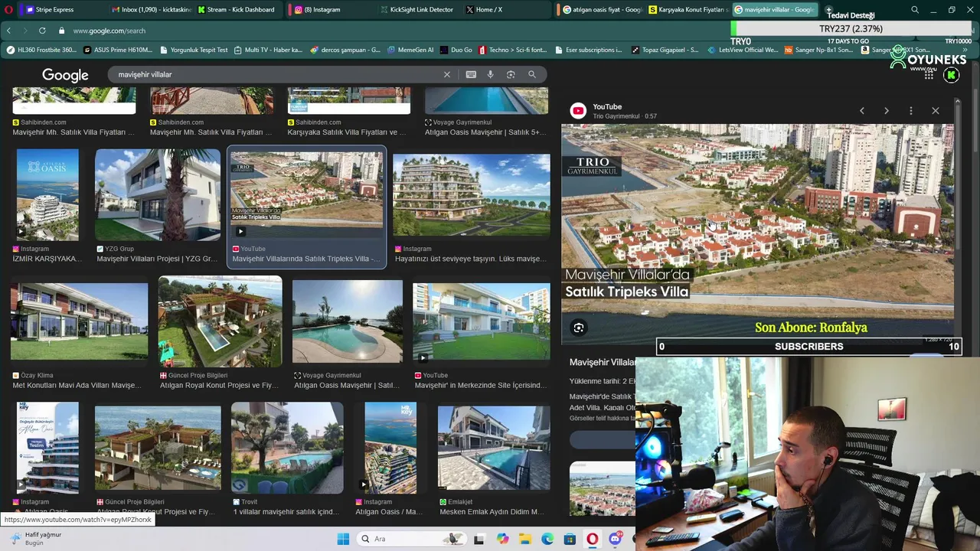Screen dimensions: 980x551
Task: Launch Microsoft Edge from the taskbar
Action: point(547,539)
